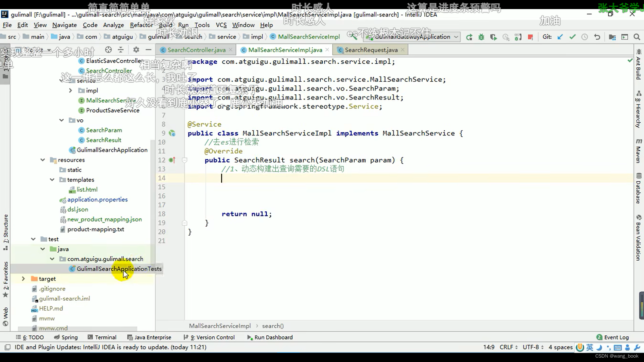Screen dimensions: 644x362
Task: Open the Navigate menu
Action: pyautogui.click(x=64, y=25)
